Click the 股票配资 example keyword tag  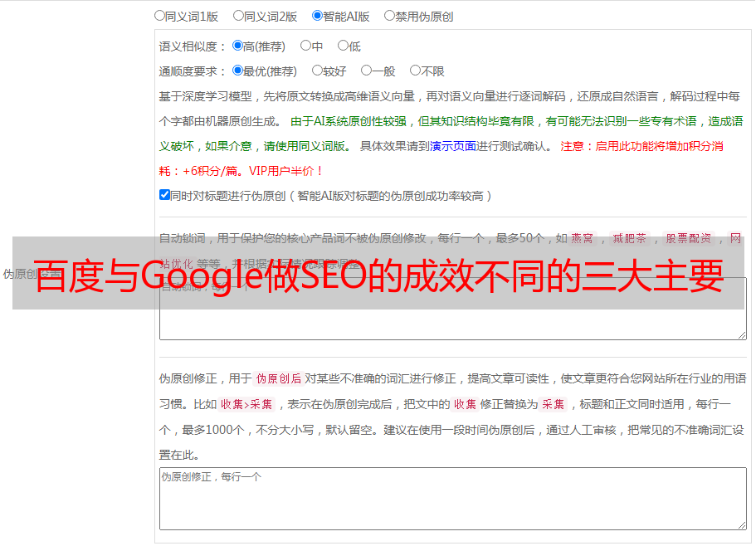point(689,238)
